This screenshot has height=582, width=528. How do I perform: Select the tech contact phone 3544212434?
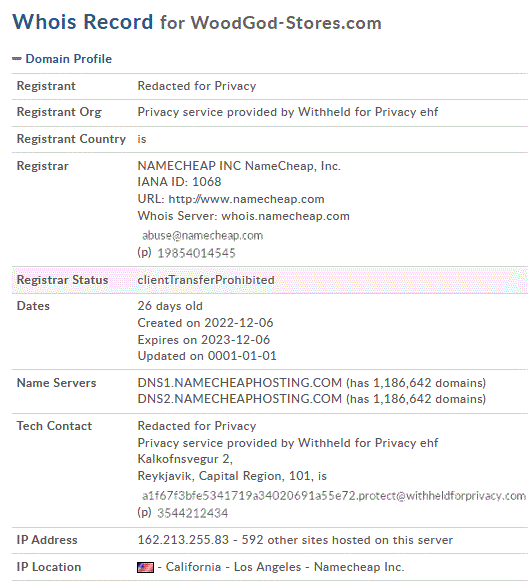tap(193, 513)
